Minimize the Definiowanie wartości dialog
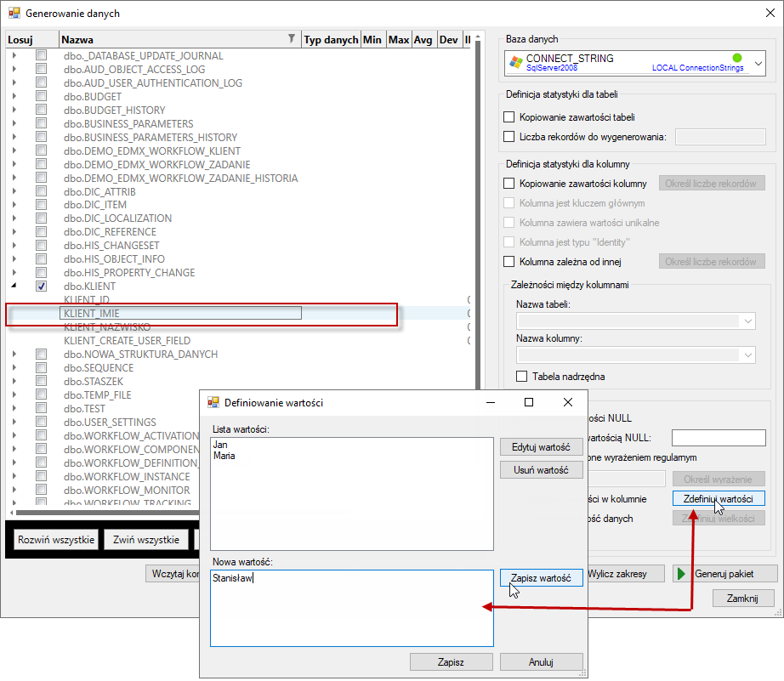 (491, 402)
